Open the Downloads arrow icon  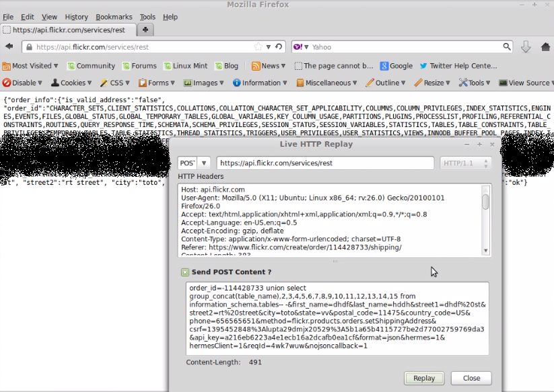coord(526,46)
